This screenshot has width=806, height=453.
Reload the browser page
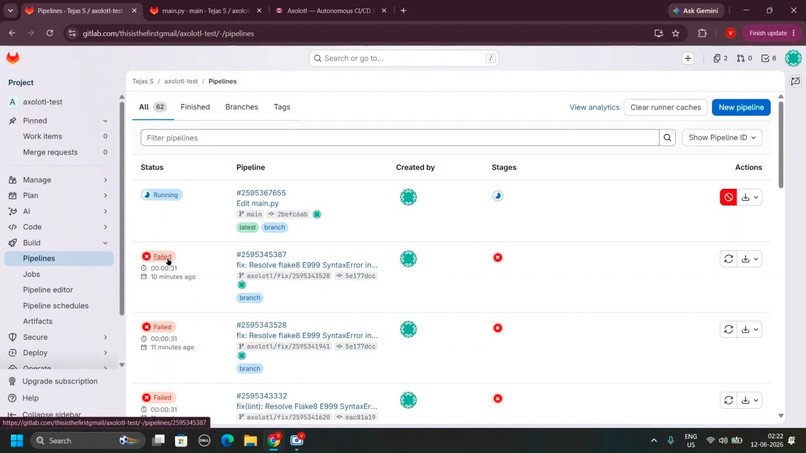pyautogui.click(x=49, y=33)
